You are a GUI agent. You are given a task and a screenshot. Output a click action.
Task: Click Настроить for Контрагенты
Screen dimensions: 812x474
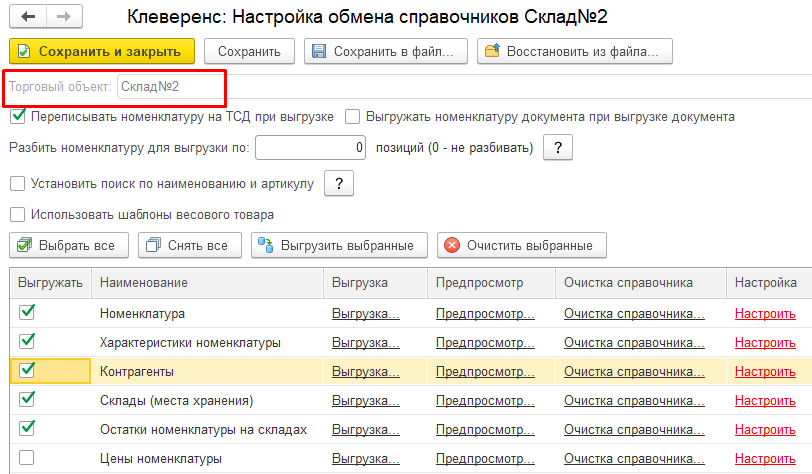click(765, 372)
